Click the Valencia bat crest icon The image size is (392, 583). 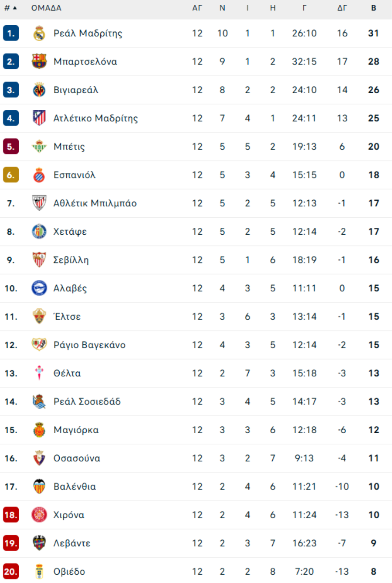click(39, 486)
